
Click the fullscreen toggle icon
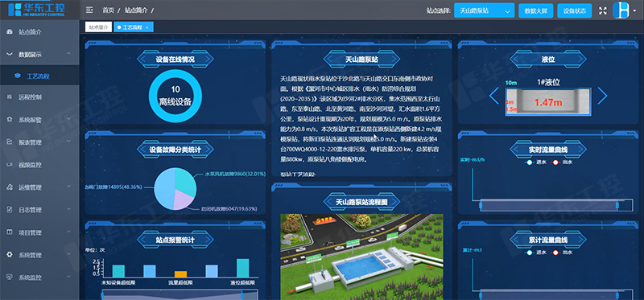pyautogui.click(x=602, y=10)
